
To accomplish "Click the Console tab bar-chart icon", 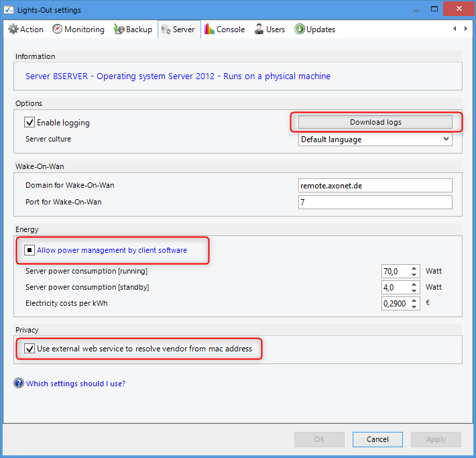I will coord(209,29).
